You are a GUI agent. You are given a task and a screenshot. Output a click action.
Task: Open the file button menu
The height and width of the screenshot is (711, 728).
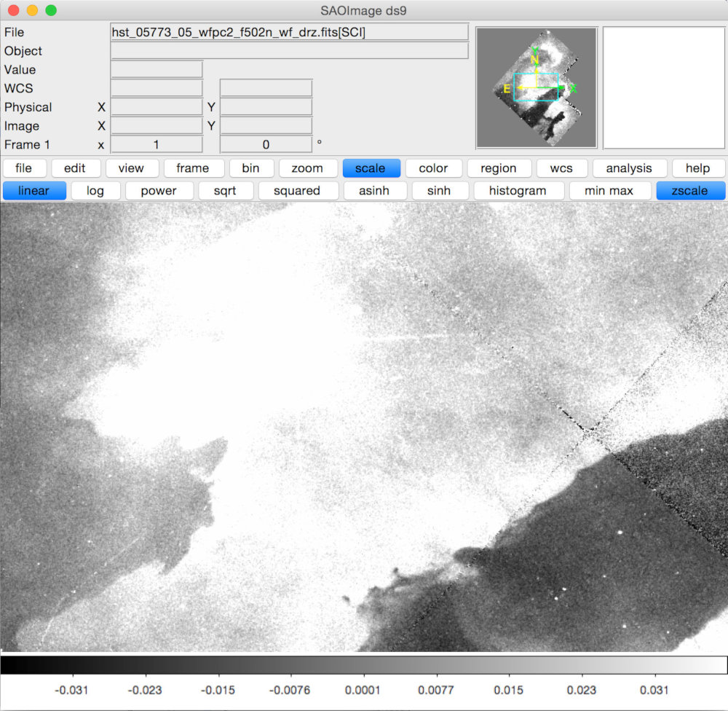point(24,168)
